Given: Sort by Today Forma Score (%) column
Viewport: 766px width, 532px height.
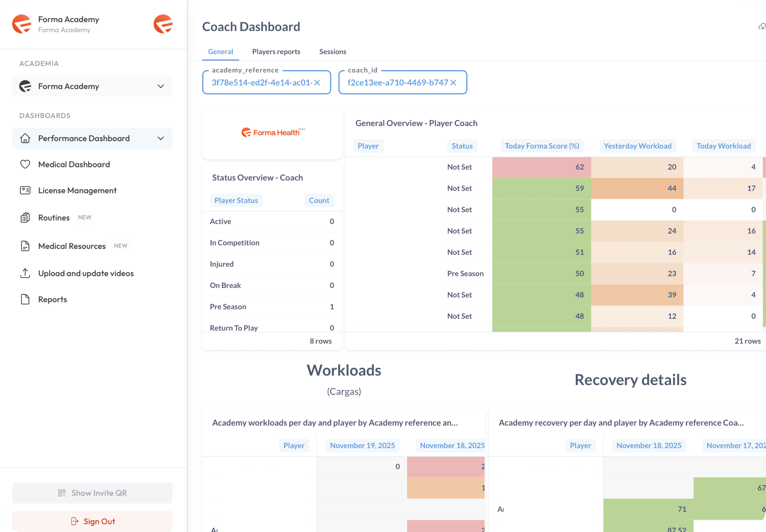Looking at the screenshot, I should pyautogui.click(x=542, y=146).
